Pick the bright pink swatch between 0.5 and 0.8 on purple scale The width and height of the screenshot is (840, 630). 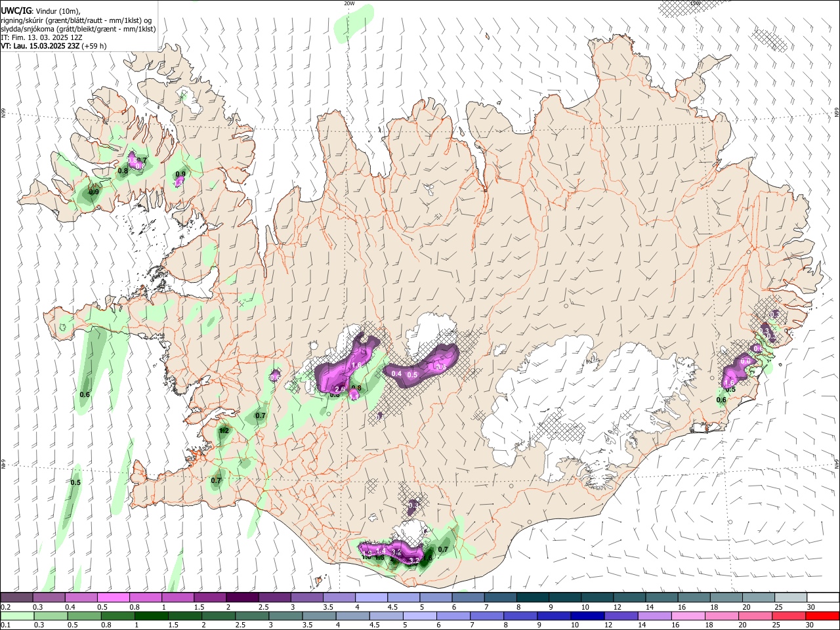point(113,598)
